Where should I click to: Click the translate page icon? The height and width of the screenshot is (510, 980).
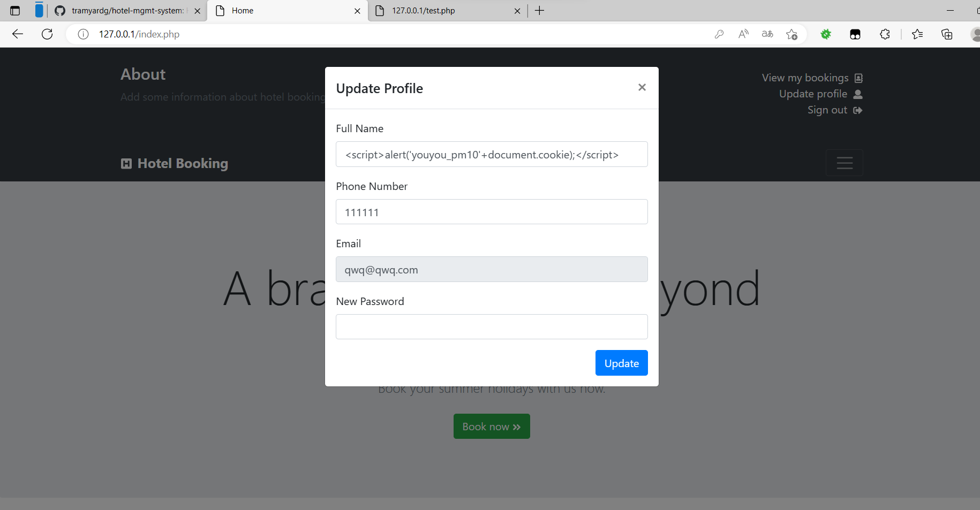tap(767, 34)
